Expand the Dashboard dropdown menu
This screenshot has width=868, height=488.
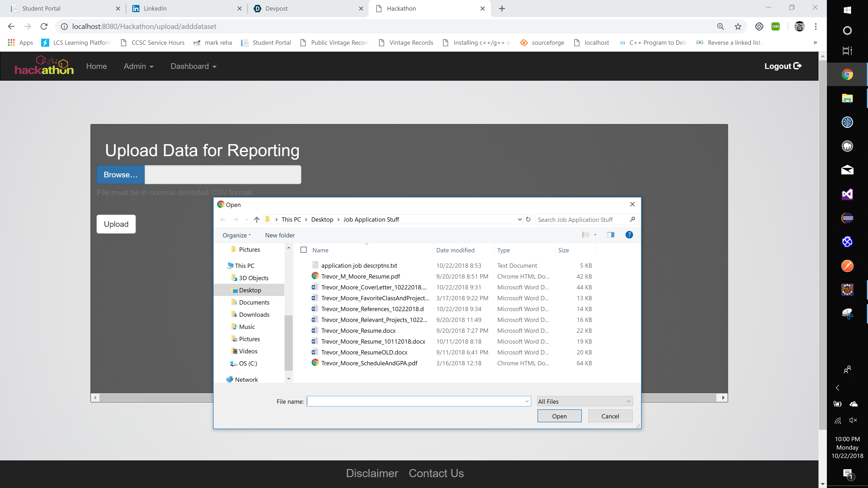tap(193, 66)
